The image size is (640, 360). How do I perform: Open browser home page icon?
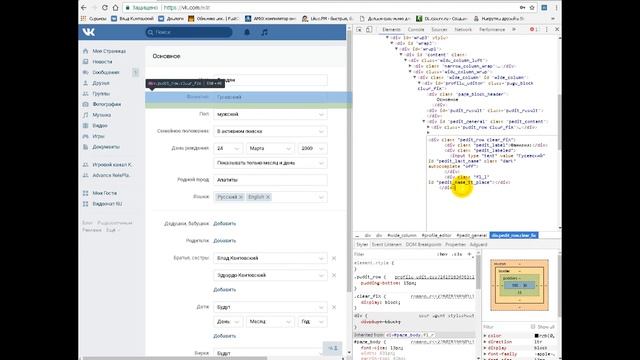(x=115, y=7)
